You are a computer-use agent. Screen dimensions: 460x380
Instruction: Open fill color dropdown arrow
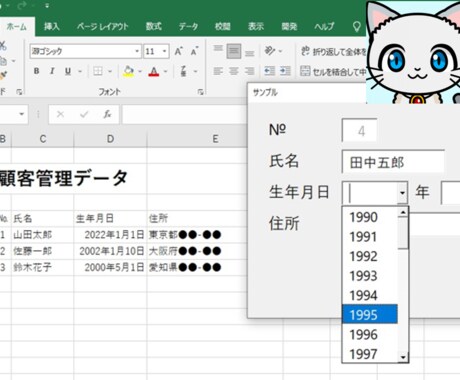point(140,71)
